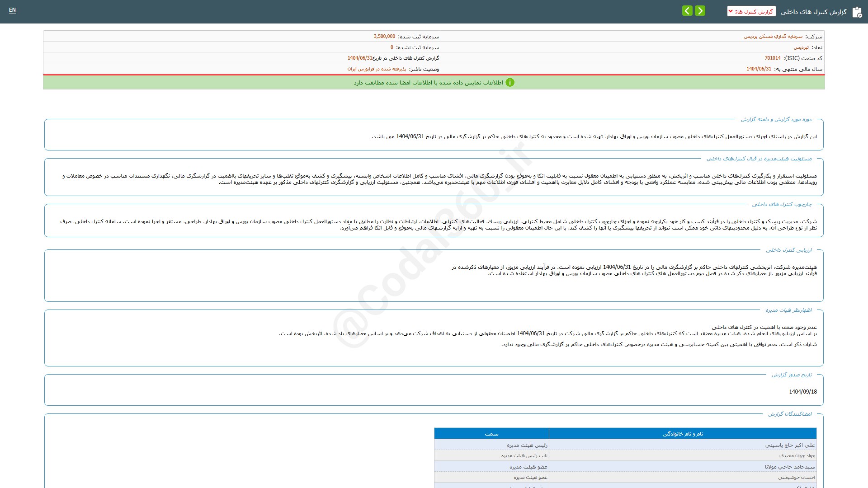The height and width of the screenshot is (488, 868).
Task: Click the page title گزارش کنترل های داخلی
Action: 813,12
